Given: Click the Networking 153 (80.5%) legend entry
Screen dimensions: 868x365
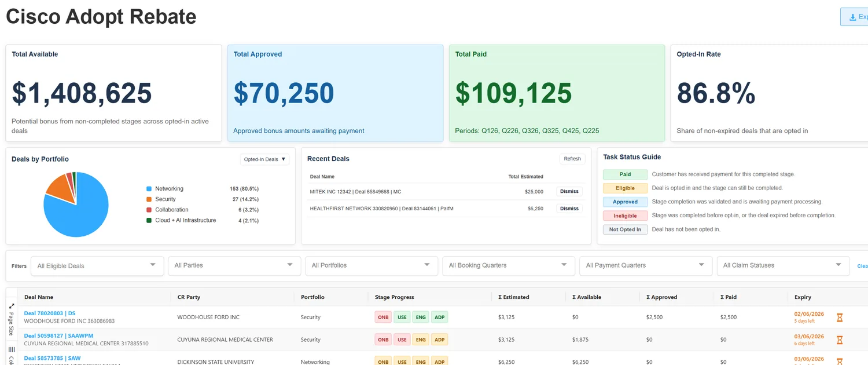Looking at the screenshot, I should 203,189.
